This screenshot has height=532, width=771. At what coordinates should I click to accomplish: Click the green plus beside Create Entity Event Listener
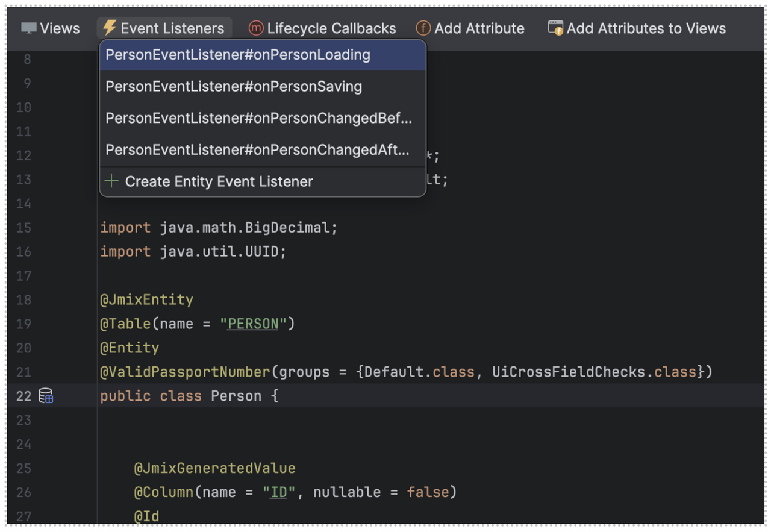pyautogui.click(x=111, y=181)
